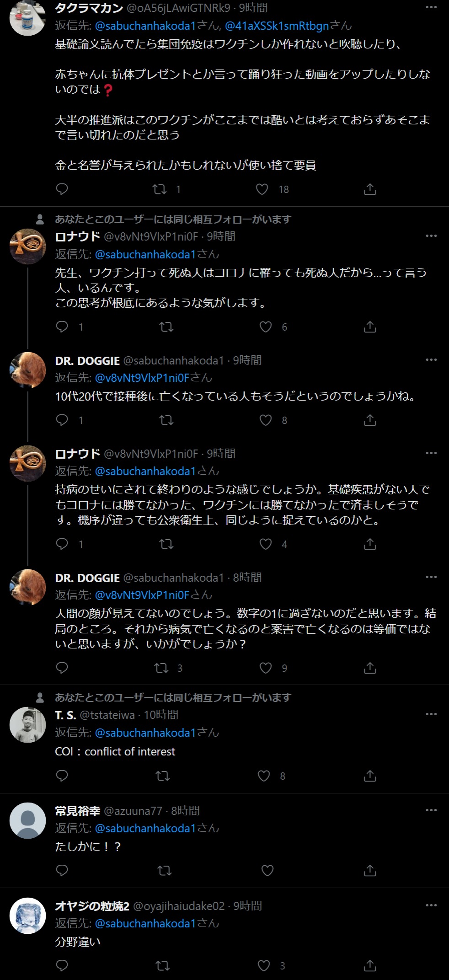This screenshot has height=980, width=449.
Task: Reply to the T. S. COI tweet
Action: click(x=62, y=776)
